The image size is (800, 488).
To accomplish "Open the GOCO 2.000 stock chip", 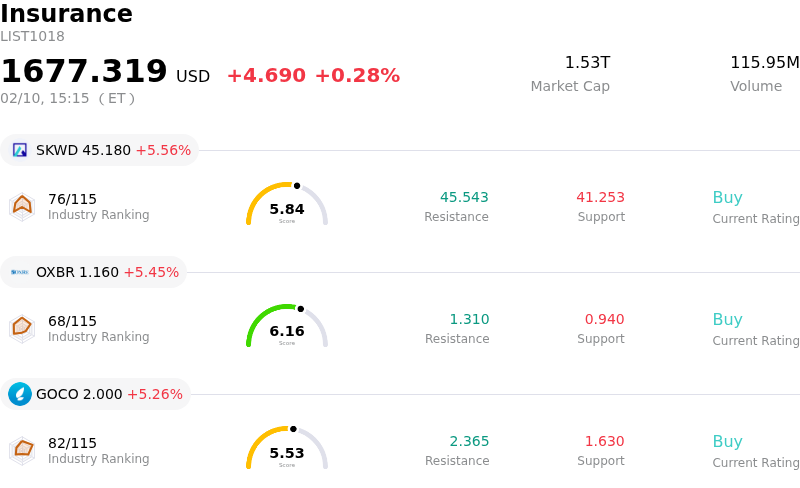I will tap(96, 394).
